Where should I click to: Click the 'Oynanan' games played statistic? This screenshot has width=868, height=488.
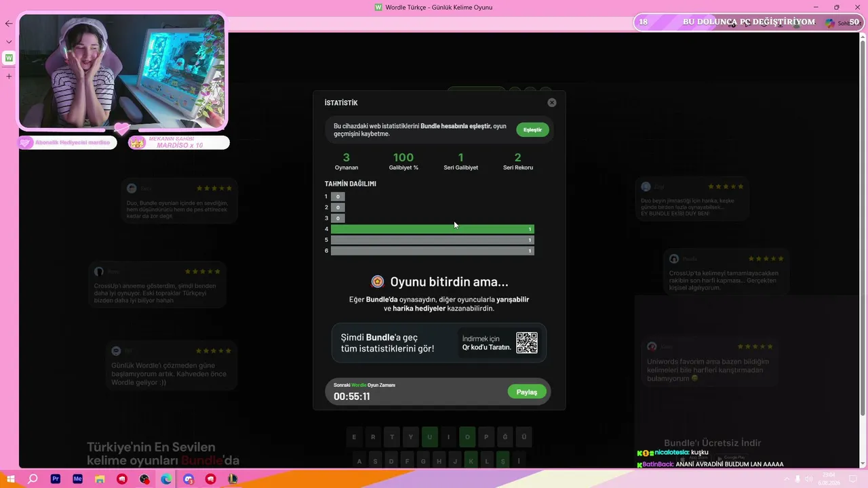(x=347, y=161)
